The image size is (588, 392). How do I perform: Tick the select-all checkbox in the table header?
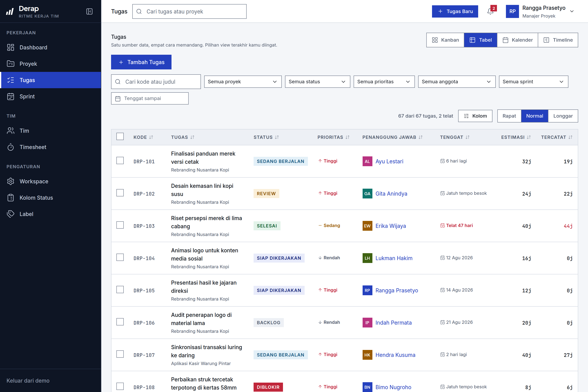pyautogui.click(x=120, y=137)
